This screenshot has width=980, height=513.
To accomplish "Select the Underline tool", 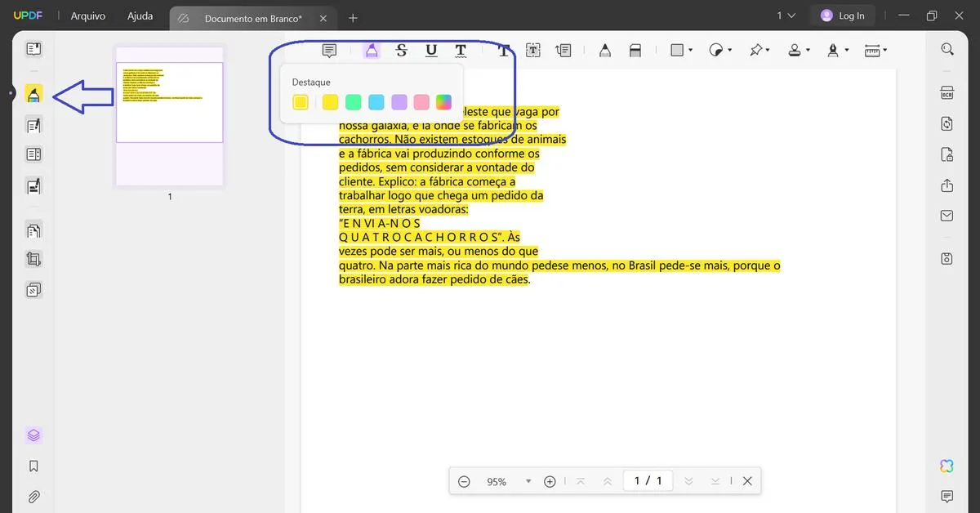I will [x=431, y=51].
